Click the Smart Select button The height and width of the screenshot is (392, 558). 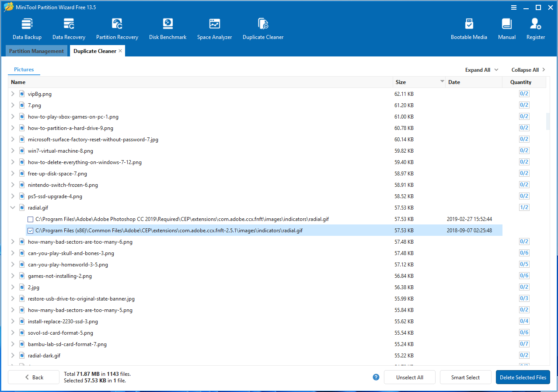[465, 377]
